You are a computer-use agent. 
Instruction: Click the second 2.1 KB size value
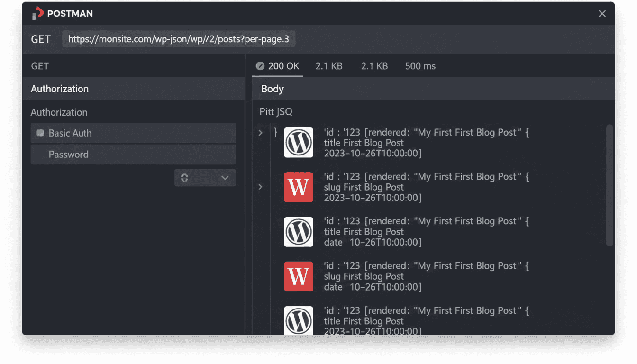click(x=374, y=66)
